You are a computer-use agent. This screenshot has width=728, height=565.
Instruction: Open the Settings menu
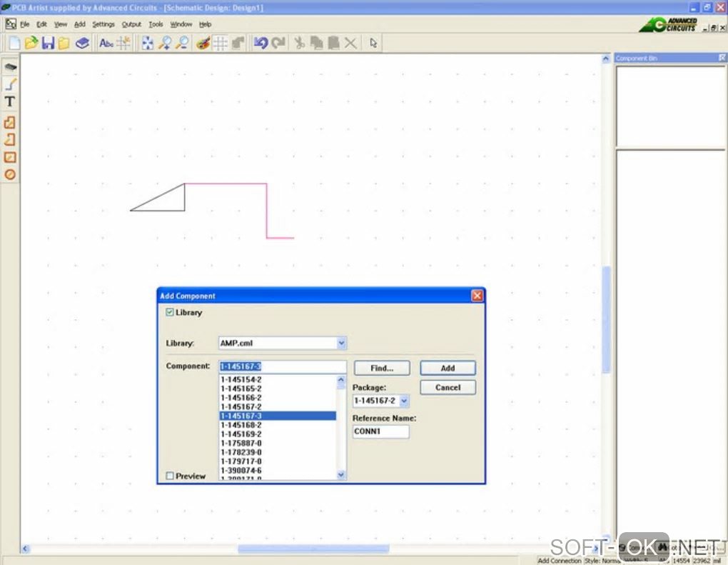coord(103,24)
